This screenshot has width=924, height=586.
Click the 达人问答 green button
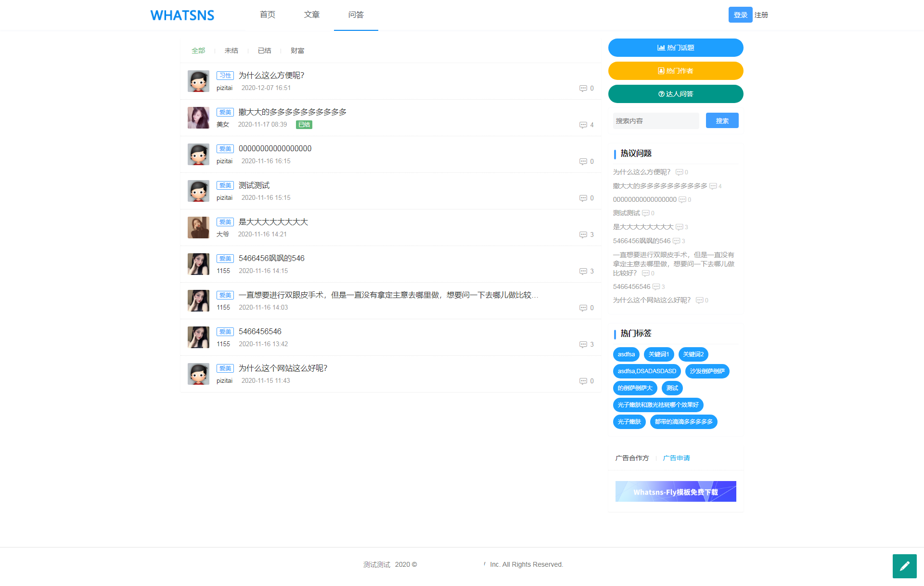point(675,94)
